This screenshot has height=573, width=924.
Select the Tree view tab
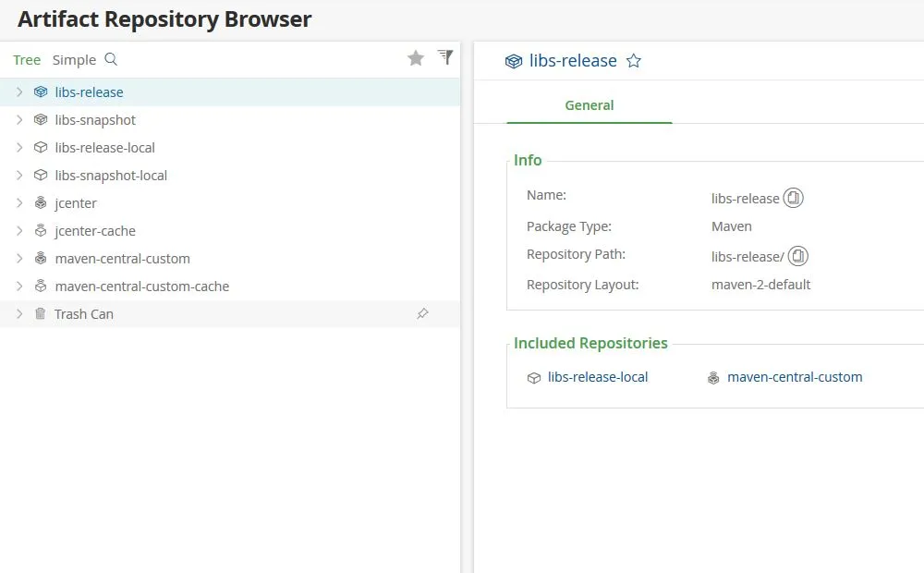pos(27,60)
